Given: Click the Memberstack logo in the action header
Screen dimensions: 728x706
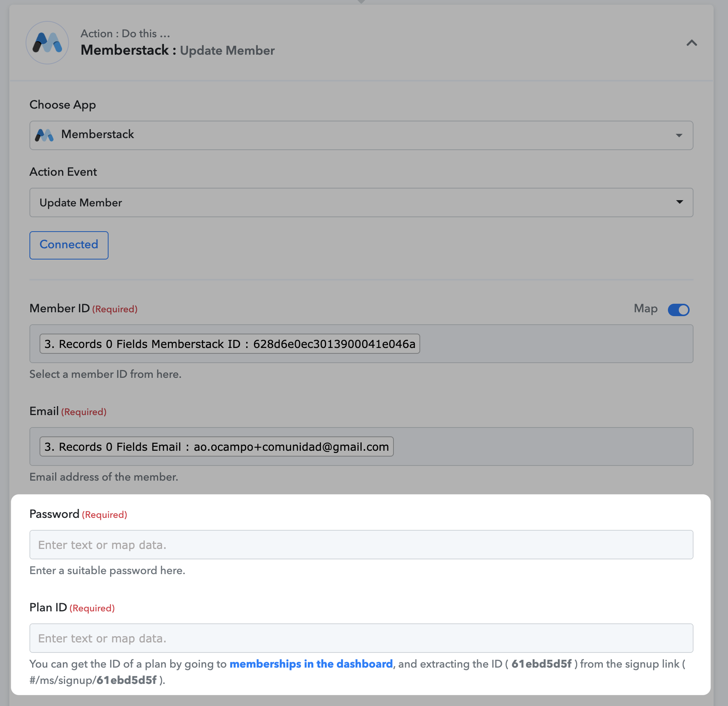Looking at the screenshot, I should (47, 43).
